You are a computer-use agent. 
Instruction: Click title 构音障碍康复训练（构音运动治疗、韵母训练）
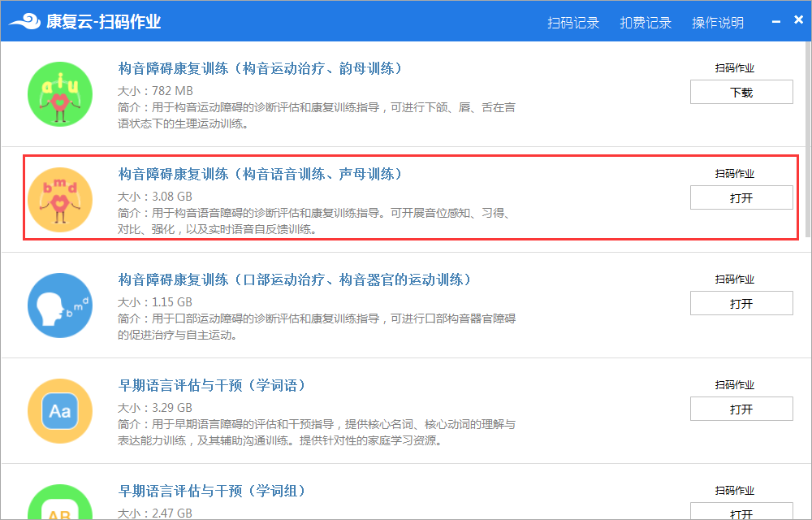pyautogui.click(x=260, y=68)
